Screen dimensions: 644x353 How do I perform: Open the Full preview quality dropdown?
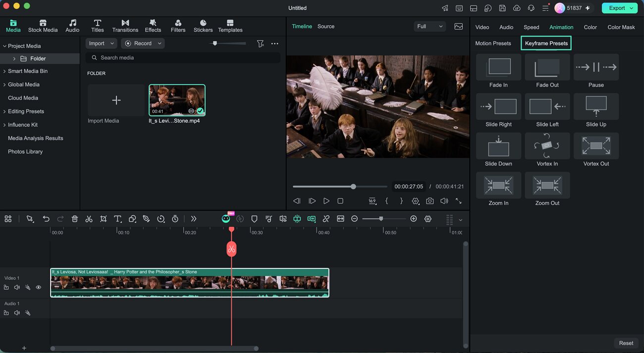point(429,26)
